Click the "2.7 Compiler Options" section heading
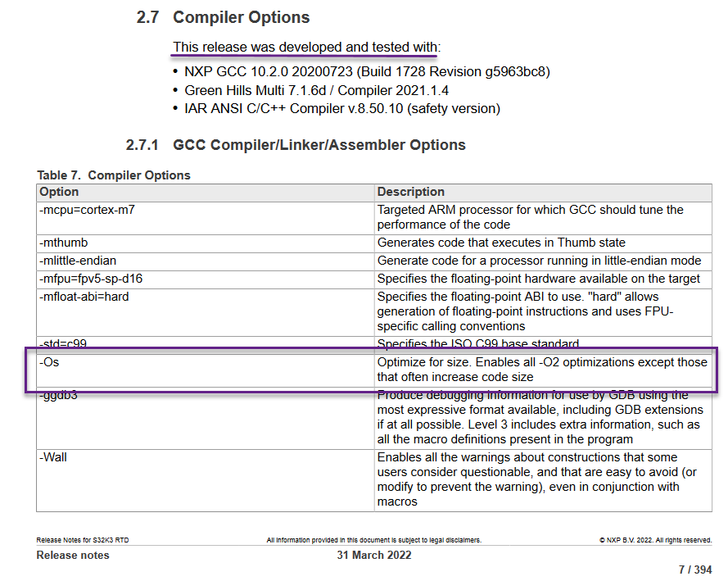Viewport: 728px width, 581px height. pos(223,17)
